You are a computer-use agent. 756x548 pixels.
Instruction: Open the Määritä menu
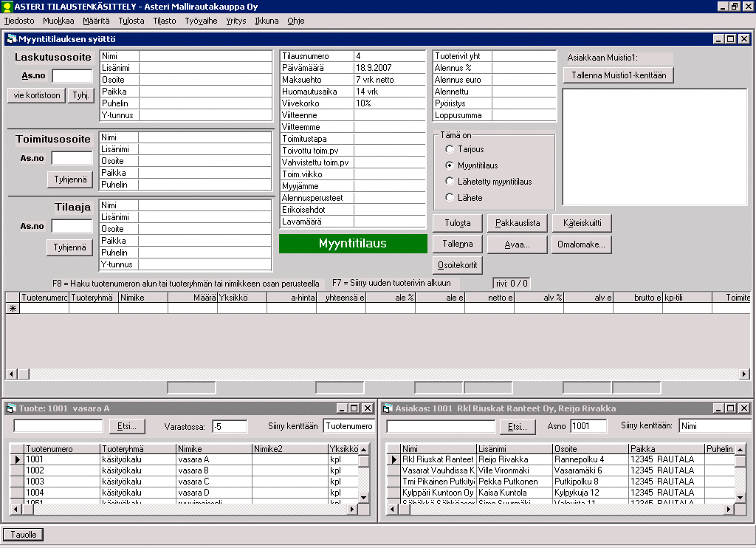click(x=96, y=21)
